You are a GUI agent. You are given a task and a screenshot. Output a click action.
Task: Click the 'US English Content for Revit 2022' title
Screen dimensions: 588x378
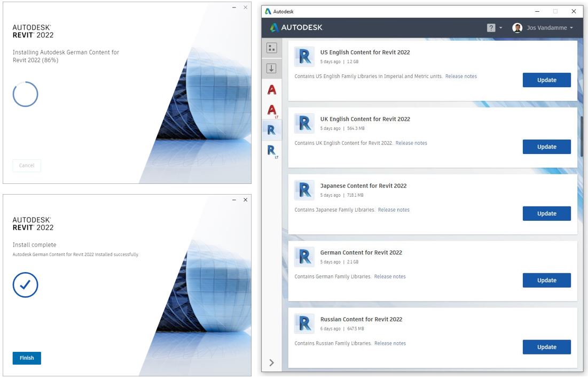(365, 52)
